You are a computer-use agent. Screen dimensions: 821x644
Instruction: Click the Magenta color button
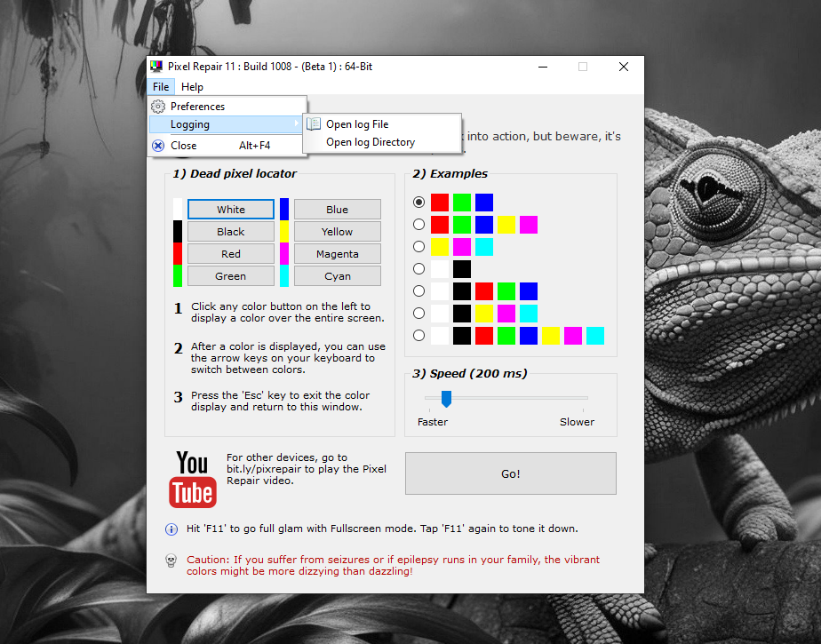337,254
